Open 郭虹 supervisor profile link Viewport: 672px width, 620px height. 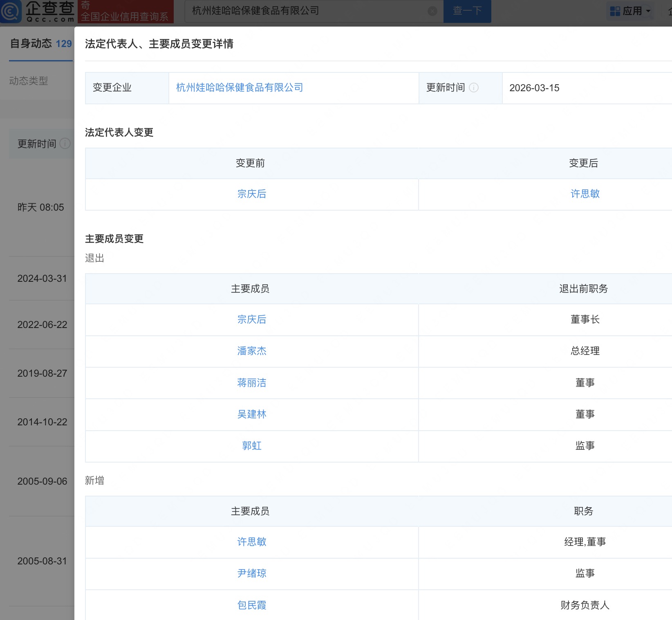(x=251, y=446)
